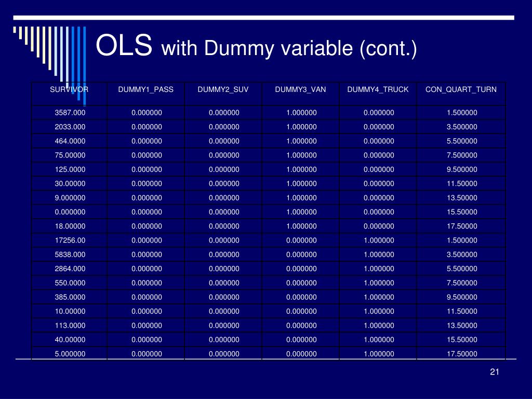Select the CON_QUART_TURN column header
Viewport: 532px width, 399px height.
click(x=461, y=89)
